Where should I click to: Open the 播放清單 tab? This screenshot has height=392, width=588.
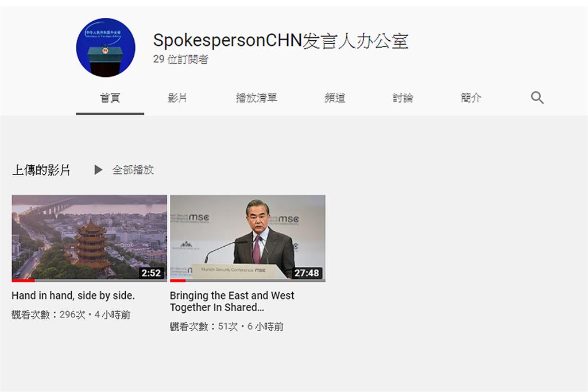(257, 98)
